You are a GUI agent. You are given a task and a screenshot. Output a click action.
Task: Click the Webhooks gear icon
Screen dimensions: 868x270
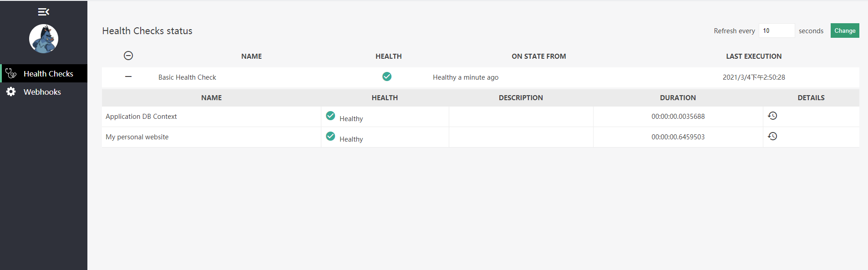11,92
